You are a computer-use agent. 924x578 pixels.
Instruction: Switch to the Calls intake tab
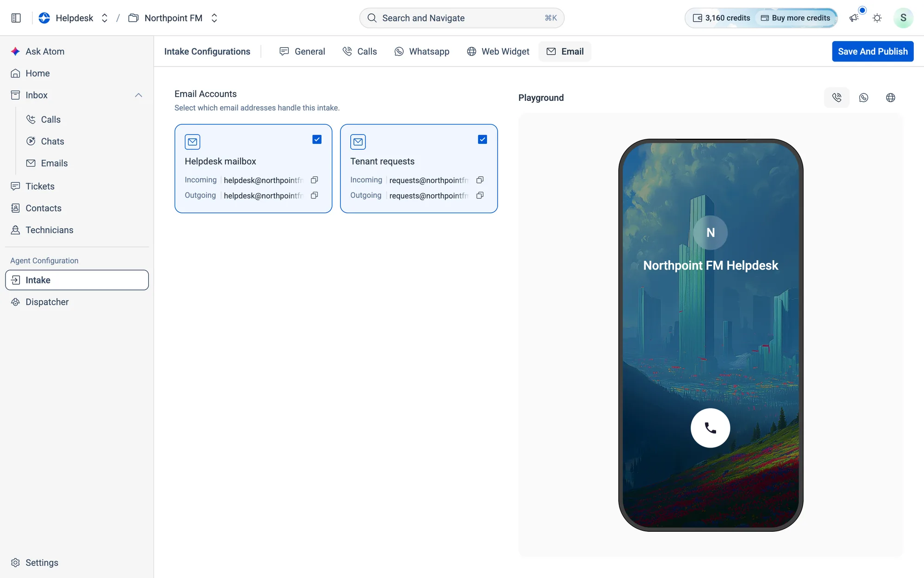pos(360,51)
